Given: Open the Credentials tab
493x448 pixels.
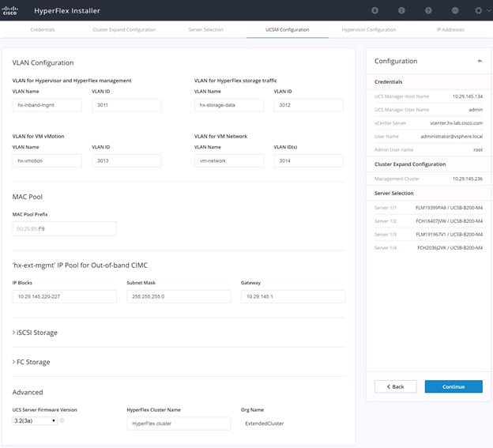Looking at the screenshot, I should click(x=43, y=29).
